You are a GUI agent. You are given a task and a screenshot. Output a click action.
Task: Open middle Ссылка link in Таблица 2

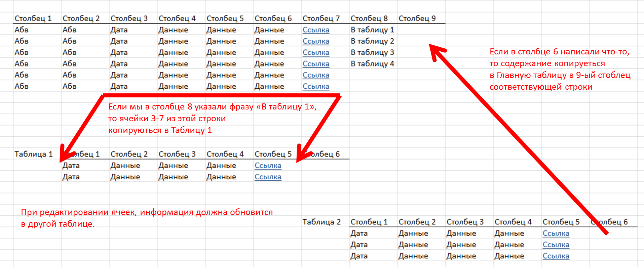click(556, 245)
